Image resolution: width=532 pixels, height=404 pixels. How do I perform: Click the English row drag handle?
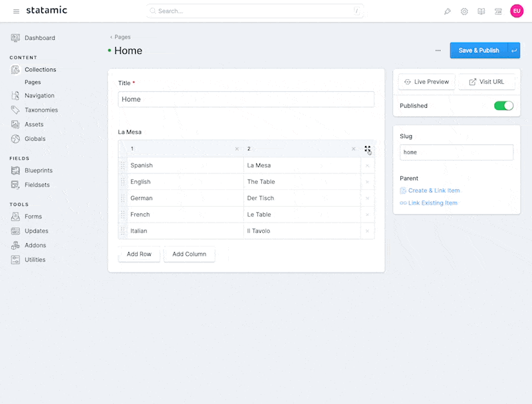click(x=123, y=181)
